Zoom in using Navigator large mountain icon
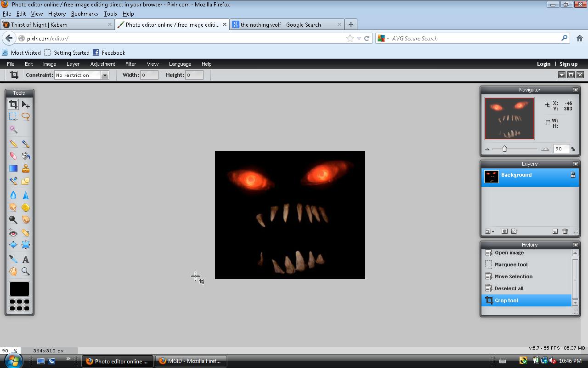The image size is (588, 368). [545, 149]
